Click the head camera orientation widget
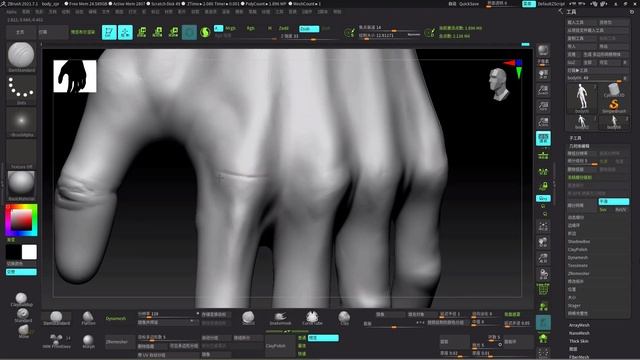The image size is (640, 360). [499, 84]
